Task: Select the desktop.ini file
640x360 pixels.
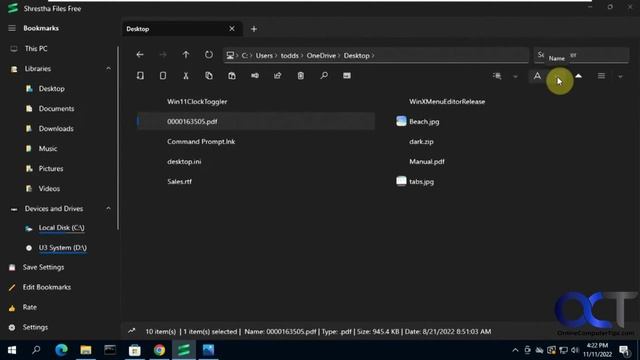Action: (x=184, y=162)
